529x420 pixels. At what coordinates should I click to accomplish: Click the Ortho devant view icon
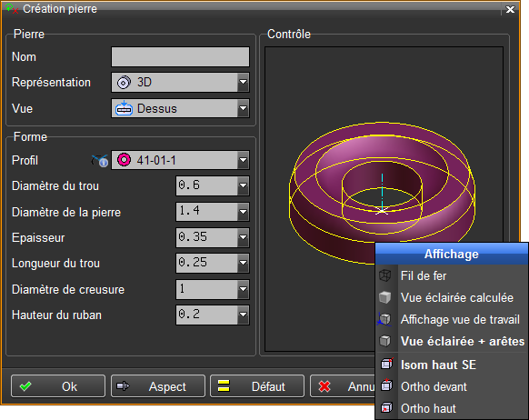point(386,385)
